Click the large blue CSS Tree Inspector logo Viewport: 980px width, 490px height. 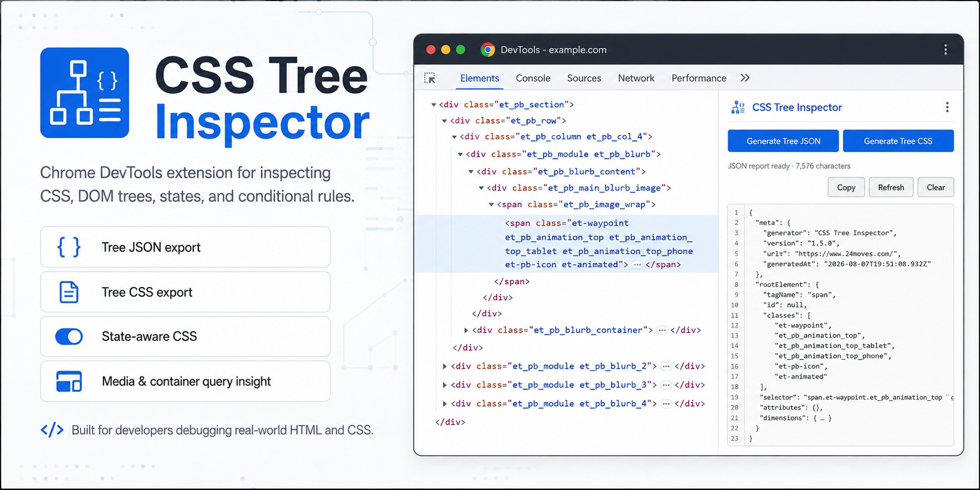pyautogui.click(x=85, y=93)
